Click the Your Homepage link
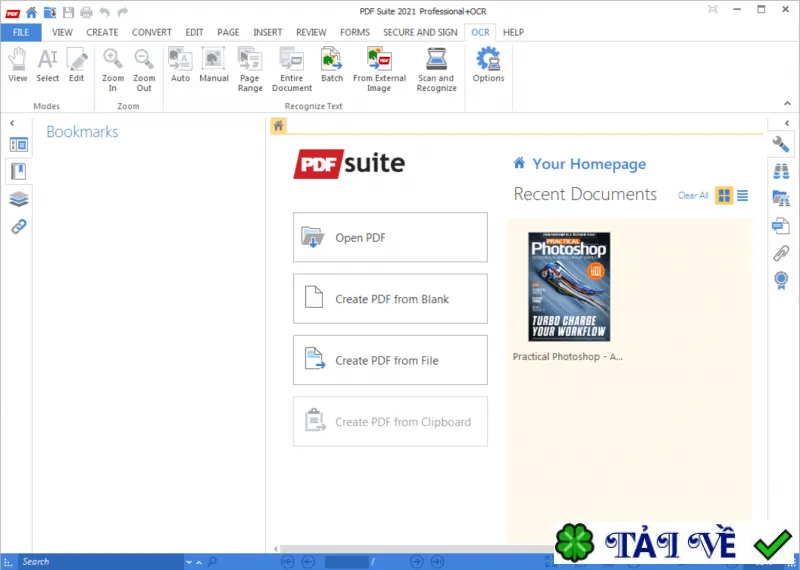 [589, 164]
